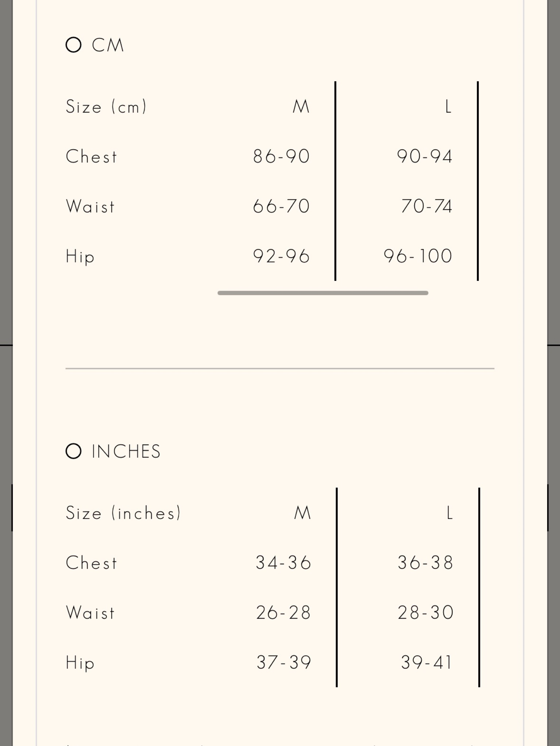Click the horizontal scrollbar under the cm table
The width and height of the screenshot is (560, 746).
tap(323, 293)
